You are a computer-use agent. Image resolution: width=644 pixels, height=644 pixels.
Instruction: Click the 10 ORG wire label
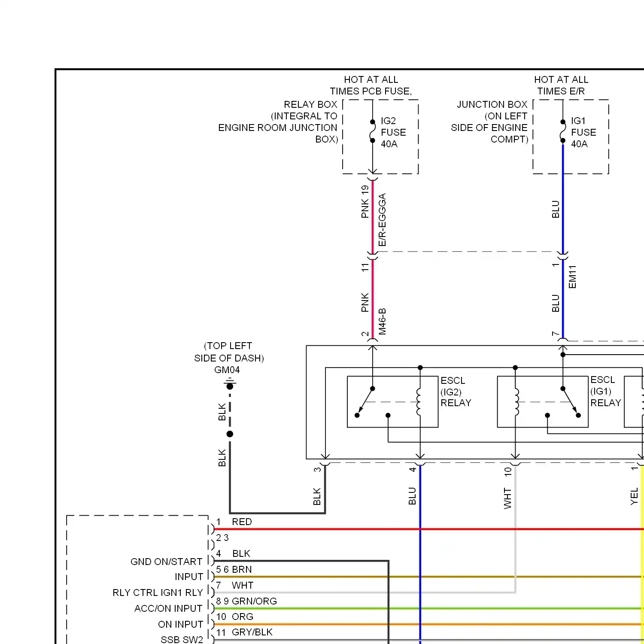click(234, 617)
